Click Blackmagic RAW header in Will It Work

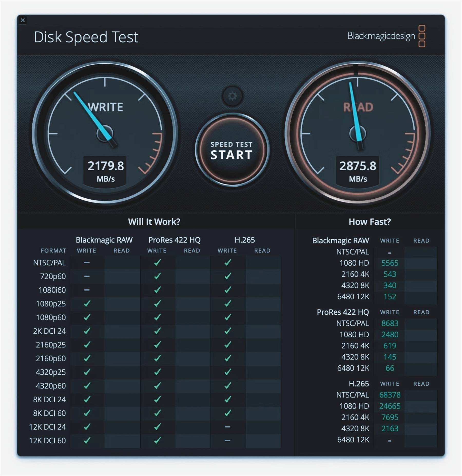pyautogui.click(x=104, y=240)
